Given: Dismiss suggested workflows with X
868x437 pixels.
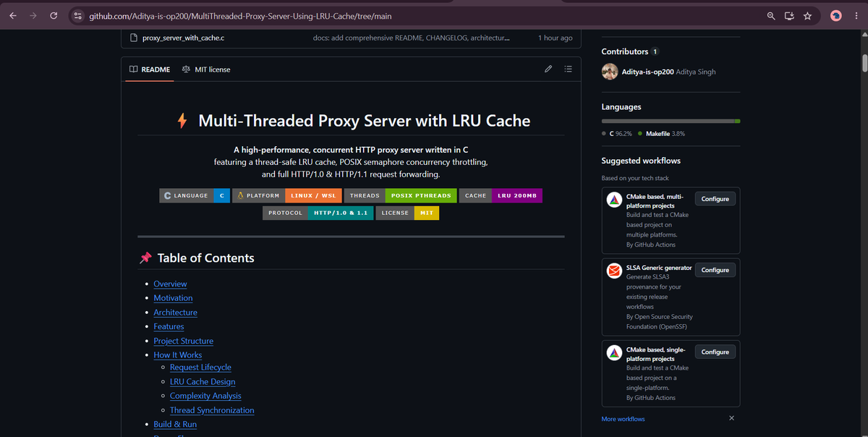Looking at the screenshot, I should tap(731, 418).
